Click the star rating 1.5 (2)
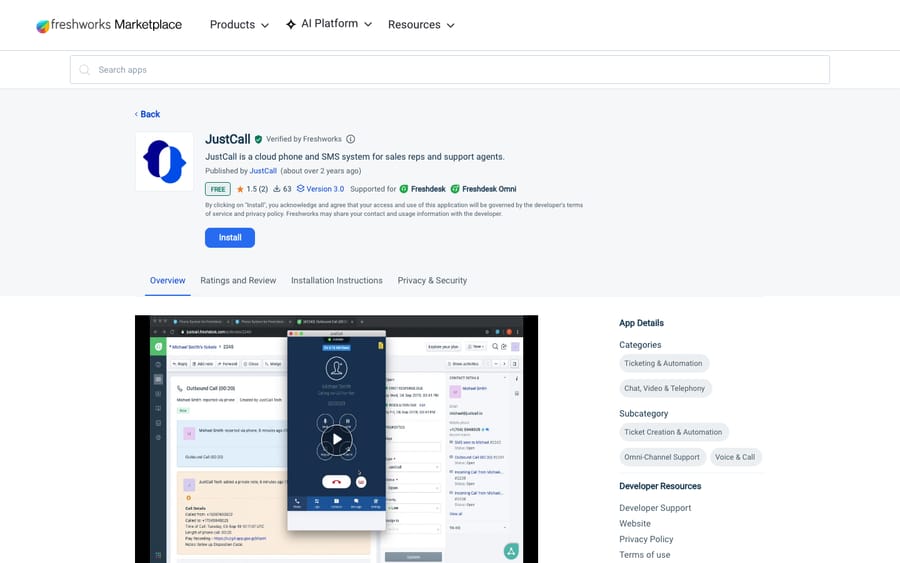Viewport: 900px width, 563px height. coord(252,189)
